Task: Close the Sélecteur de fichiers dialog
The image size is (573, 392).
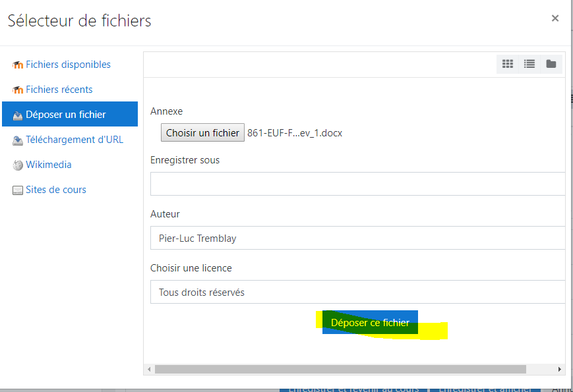Action: [555, 18]
